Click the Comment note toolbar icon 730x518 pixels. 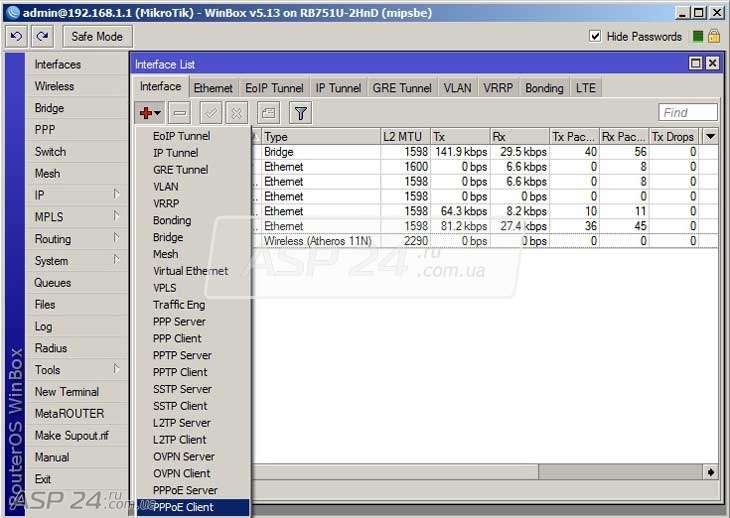pos(269,113)
